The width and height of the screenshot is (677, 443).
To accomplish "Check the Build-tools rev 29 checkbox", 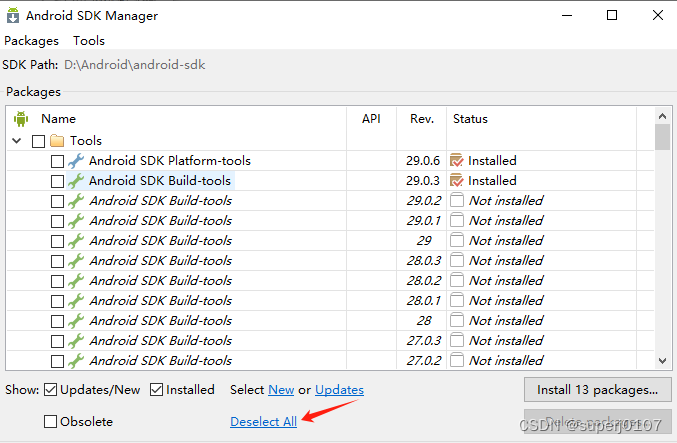I will click(x=57, y=241).
